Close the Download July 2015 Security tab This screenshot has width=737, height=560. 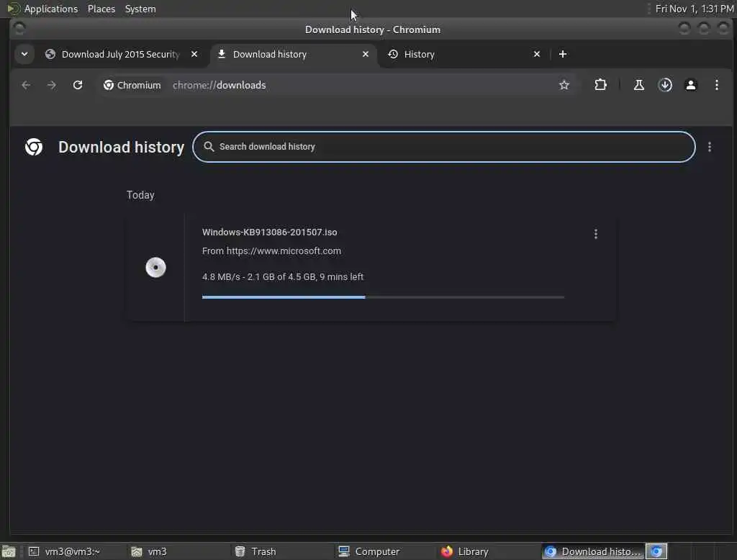point(194,54)
